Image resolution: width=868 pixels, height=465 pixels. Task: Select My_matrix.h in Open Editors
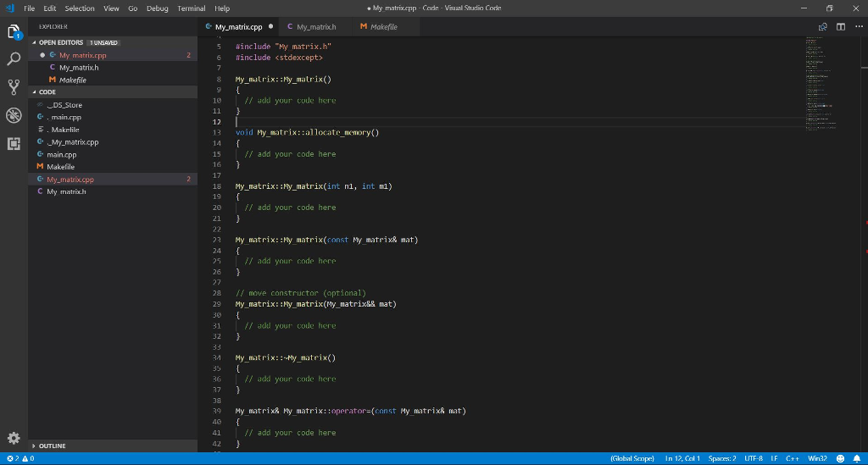click(x=113, y=68)
